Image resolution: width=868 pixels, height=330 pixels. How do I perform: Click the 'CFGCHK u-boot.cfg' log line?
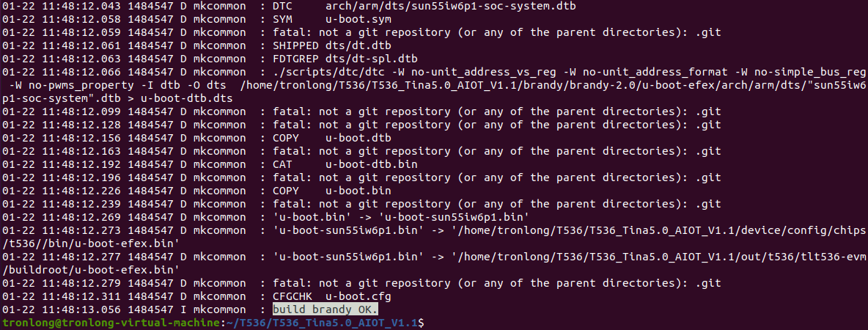[x=332, y=296]
